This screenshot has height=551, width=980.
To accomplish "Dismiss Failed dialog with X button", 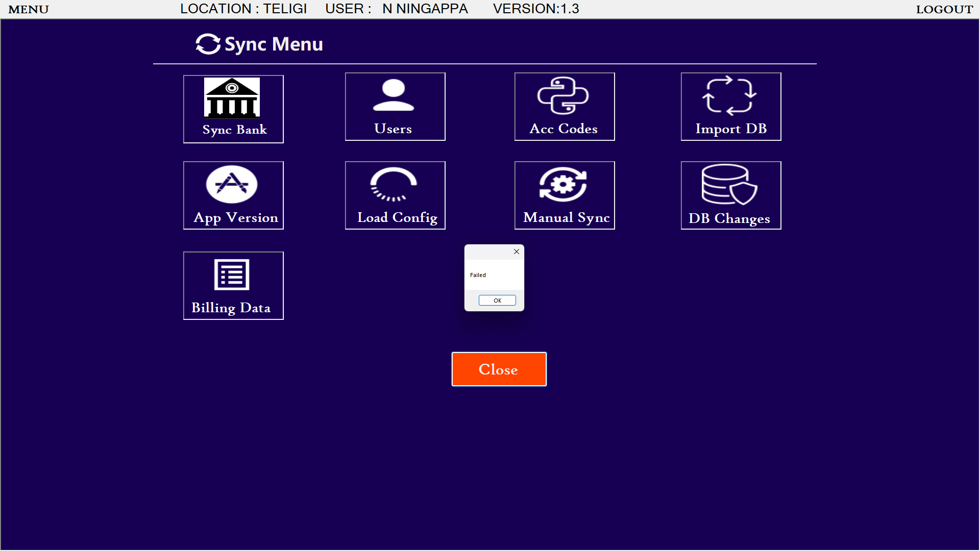I will coord(517,252).
